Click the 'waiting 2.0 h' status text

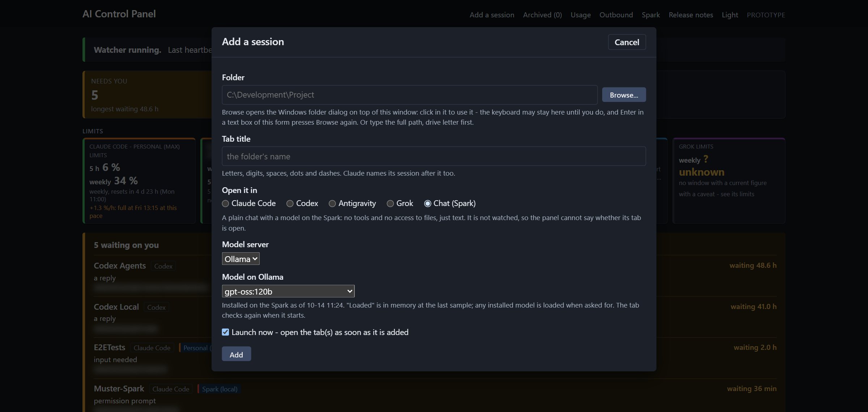click(755, 347)
